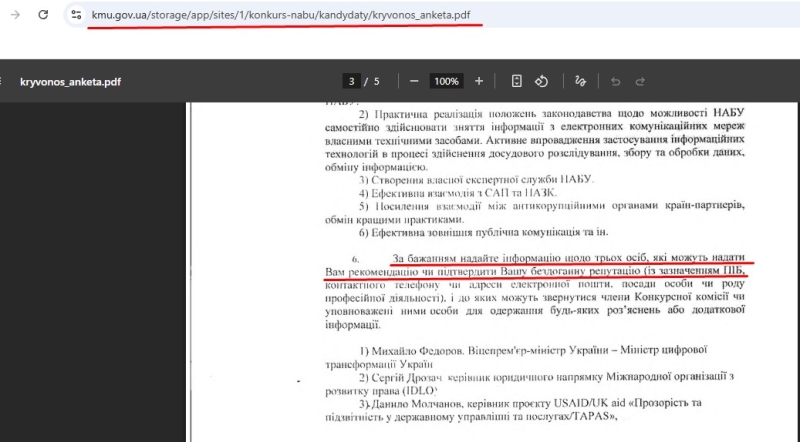Click the 100% zoom level field

(x=446, y=81)
